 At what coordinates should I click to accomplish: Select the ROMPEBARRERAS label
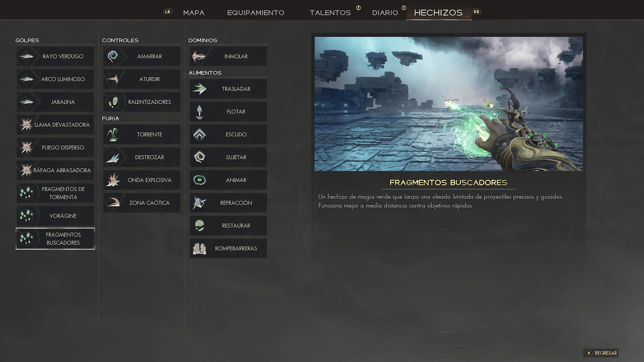(236, 248)
